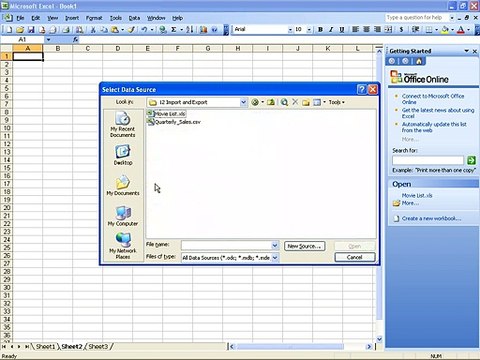Click the Search the Web icon
This screenshot has width=480, height=360.
[284, 102]
